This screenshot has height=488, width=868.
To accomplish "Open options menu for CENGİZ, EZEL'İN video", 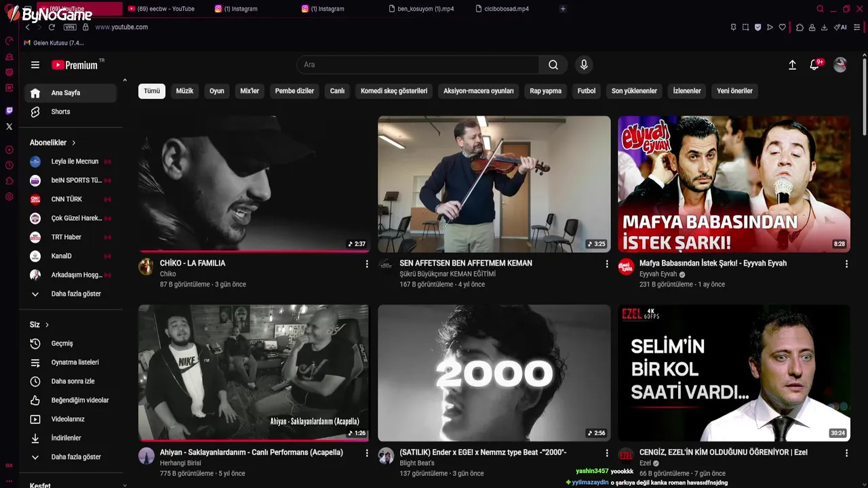I will tap(846, 453).
